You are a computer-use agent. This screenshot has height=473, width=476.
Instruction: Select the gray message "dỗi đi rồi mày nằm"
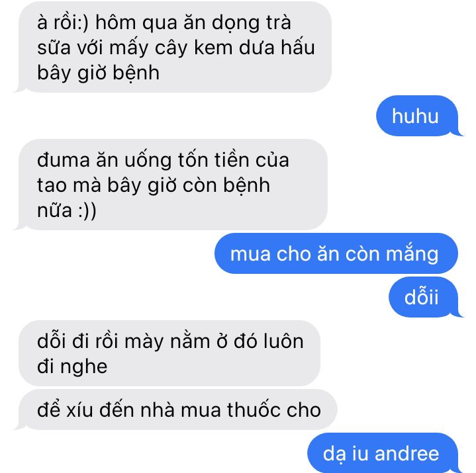click(x=169, y=353)
